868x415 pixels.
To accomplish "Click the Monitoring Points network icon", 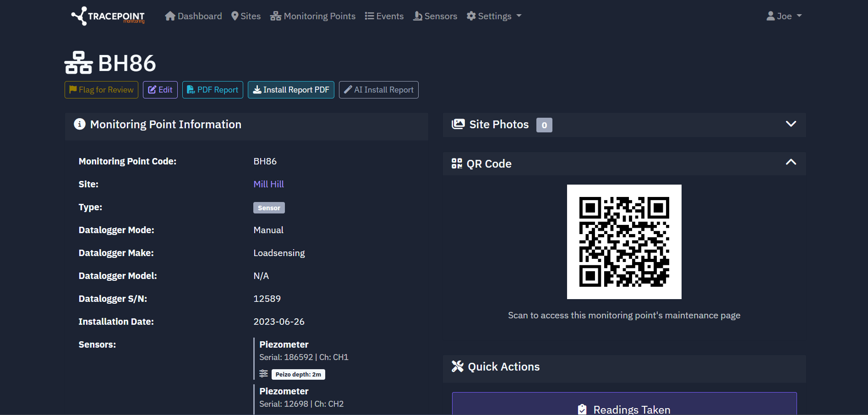I will pos(275,16).
